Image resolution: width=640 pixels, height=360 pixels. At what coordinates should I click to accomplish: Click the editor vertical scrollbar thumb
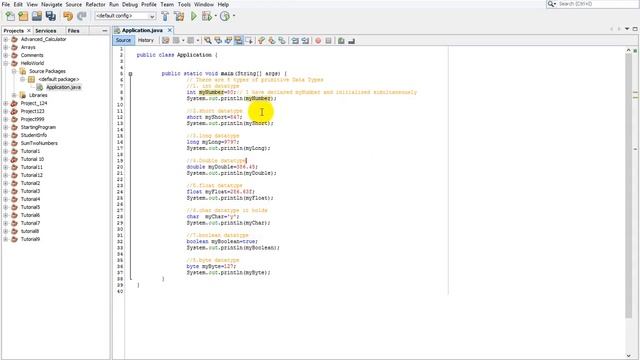tap(628, 186)
